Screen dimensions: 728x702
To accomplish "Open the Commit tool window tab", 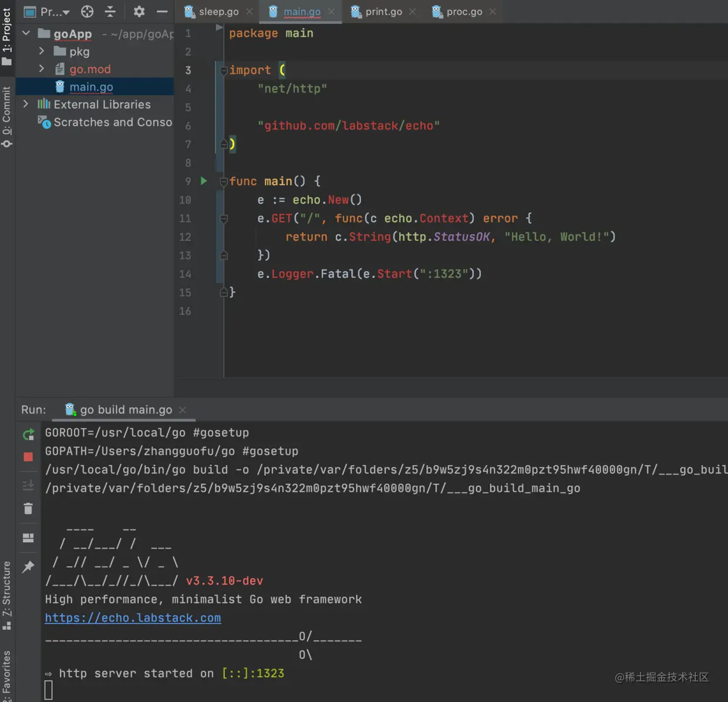I will (x=7, y=116).
